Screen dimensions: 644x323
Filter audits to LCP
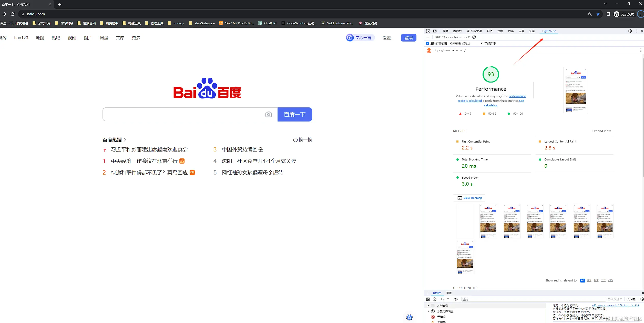(x=596, y=280)
